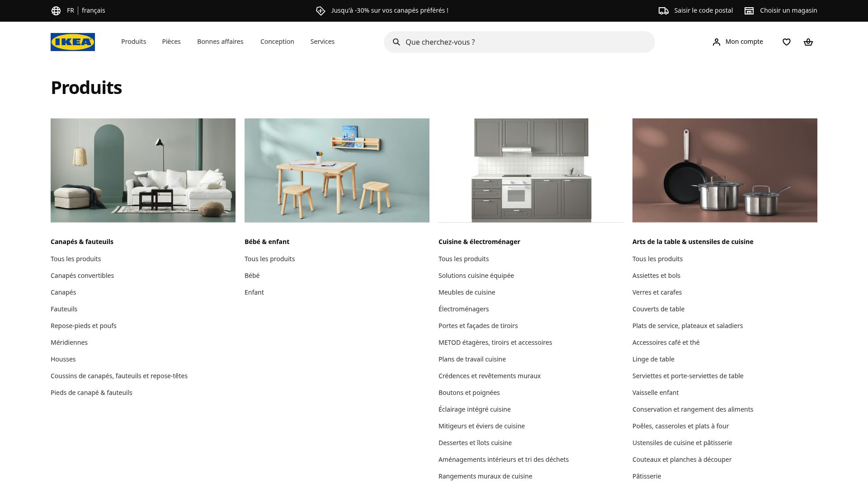Open the Bonnes affaires menu

coord(220,42)
